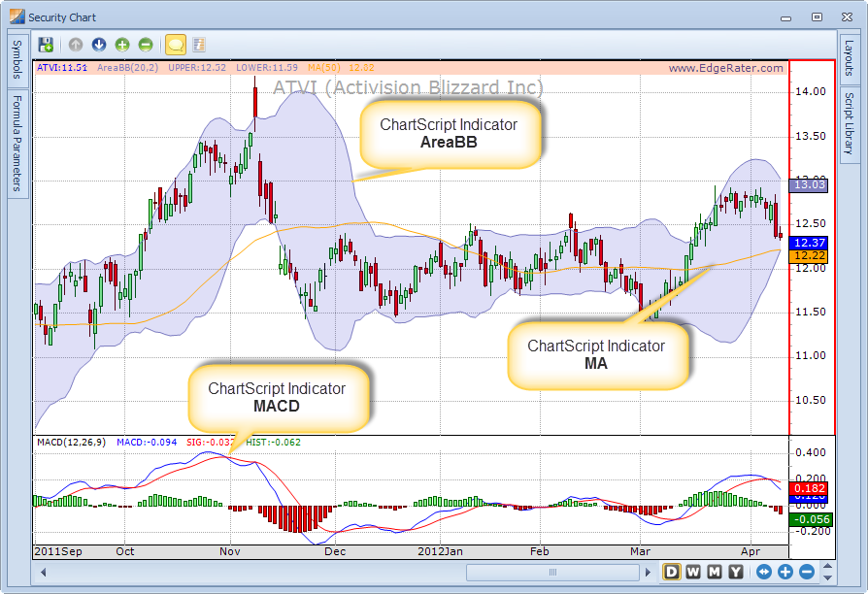This screenshot has width=868, height=594.
Task: Maximize the Security Chart window
Action: (817, 17)
